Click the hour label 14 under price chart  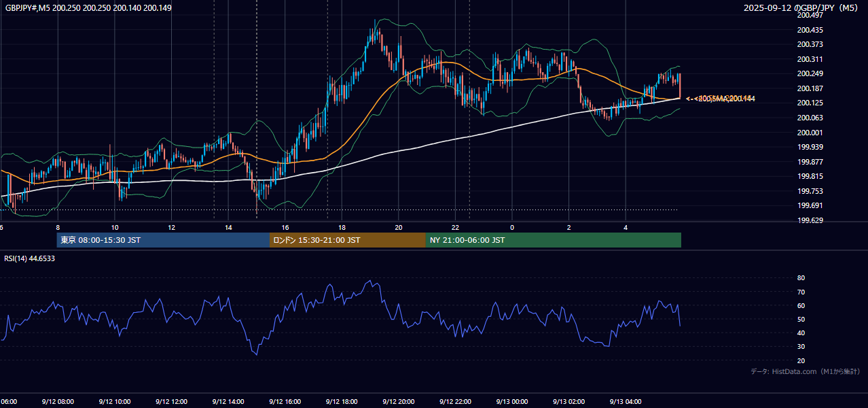228,227
